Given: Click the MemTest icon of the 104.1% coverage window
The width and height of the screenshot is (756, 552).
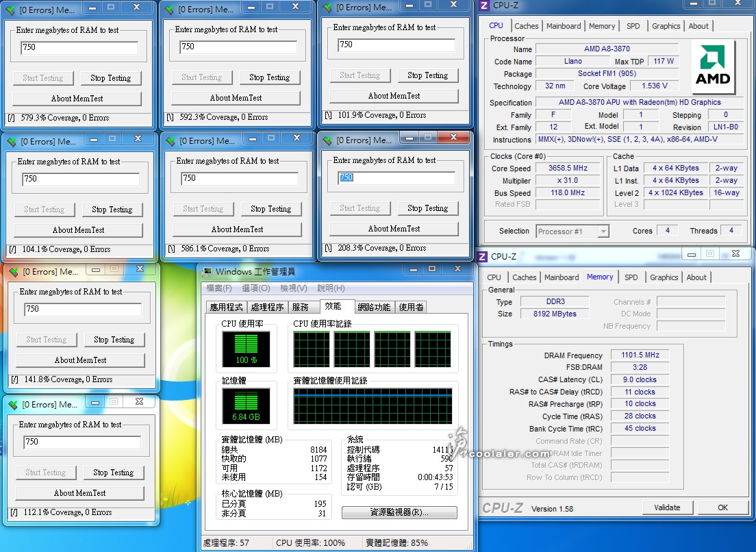Looking at the screenshot, I should coord(12,142).
